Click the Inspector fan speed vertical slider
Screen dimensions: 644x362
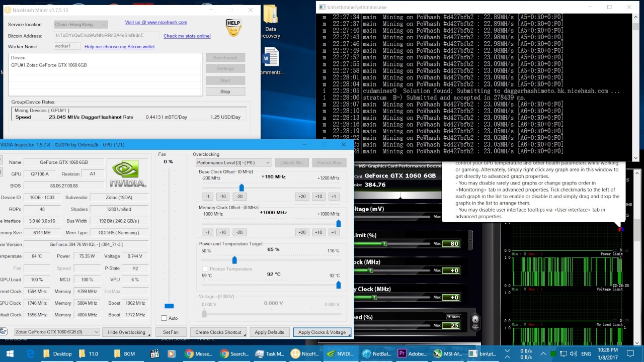click(169, 306)
